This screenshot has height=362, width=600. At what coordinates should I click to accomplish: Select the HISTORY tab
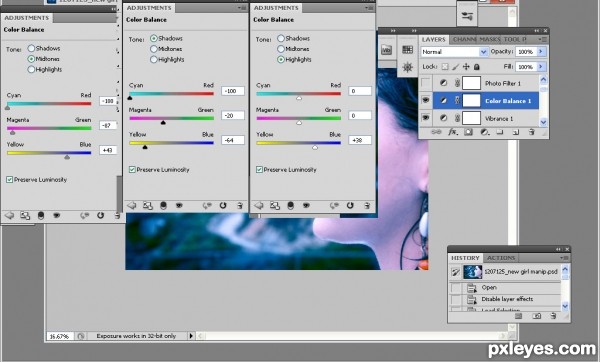coord(465,258)
